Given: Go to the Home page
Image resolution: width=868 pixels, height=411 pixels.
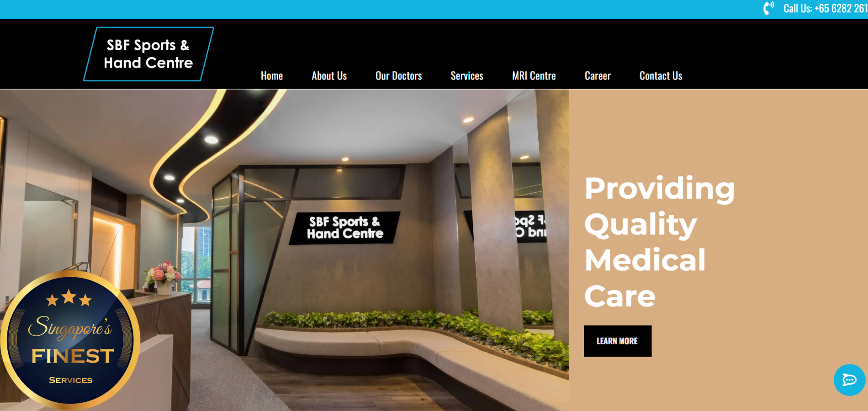Looking at the screenshot, I should click(272, 76).
